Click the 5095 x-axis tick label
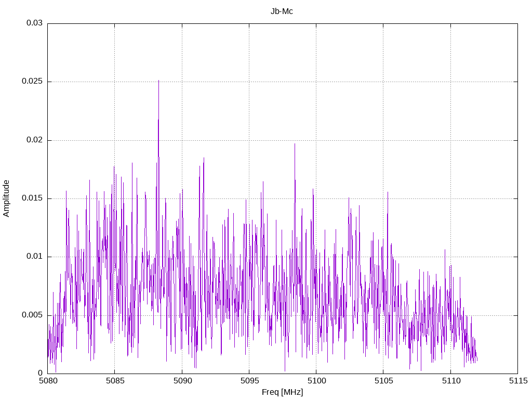 click(249, 381)
